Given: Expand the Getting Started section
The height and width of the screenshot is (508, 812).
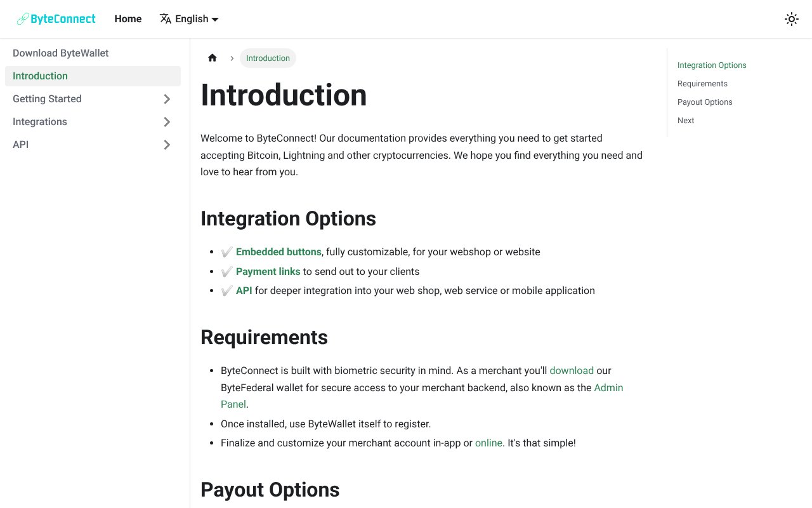Looking at the screenshot, I should [167, 99].
